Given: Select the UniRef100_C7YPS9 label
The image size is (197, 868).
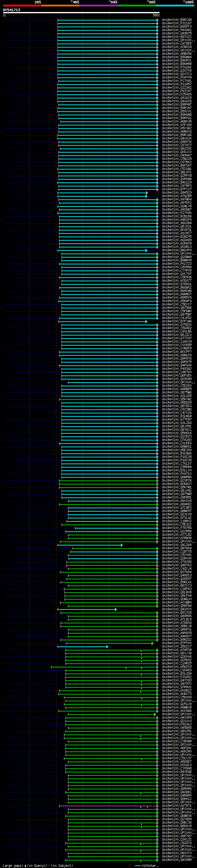Looking at the screenshot, I should click(x=176, y=271).
